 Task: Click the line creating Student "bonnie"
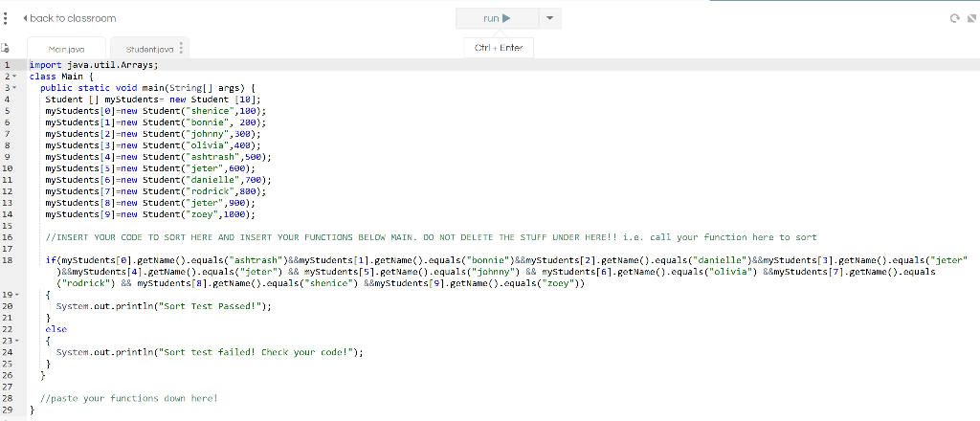point(155,122)
